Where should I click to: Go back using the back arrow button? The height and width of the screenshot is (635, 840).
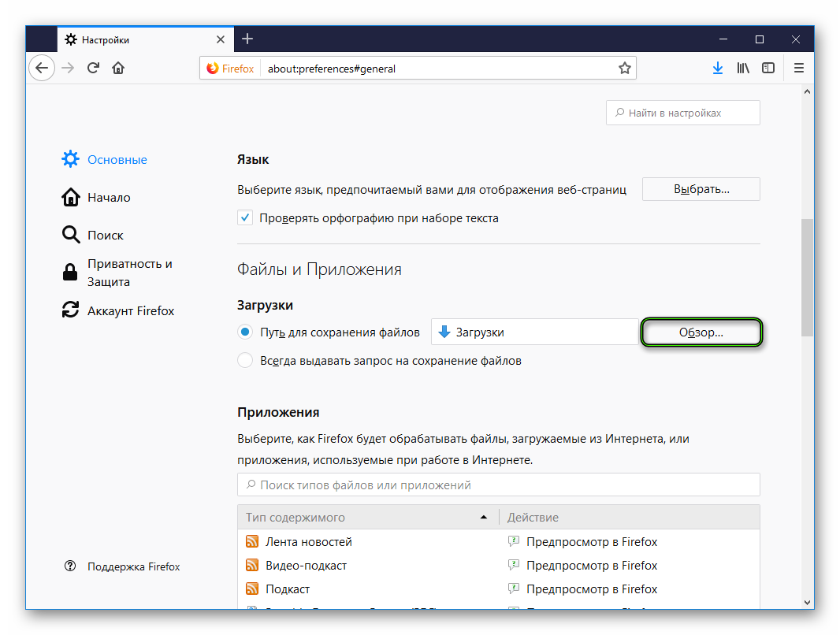click(42, 68)
